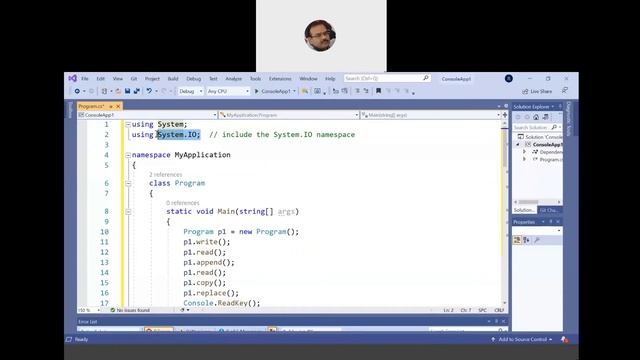Click the Save All icon

coord(137,91)
